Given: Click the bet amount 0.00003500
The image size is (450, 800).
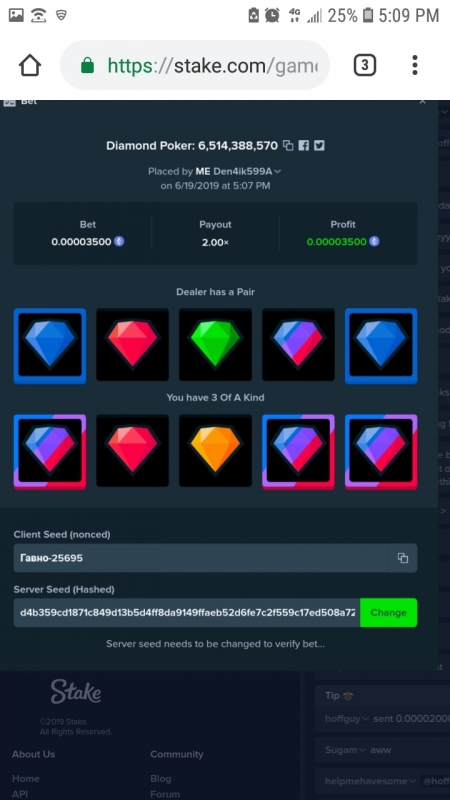Looking at the screenshot, I should click(x=81, y=242).
